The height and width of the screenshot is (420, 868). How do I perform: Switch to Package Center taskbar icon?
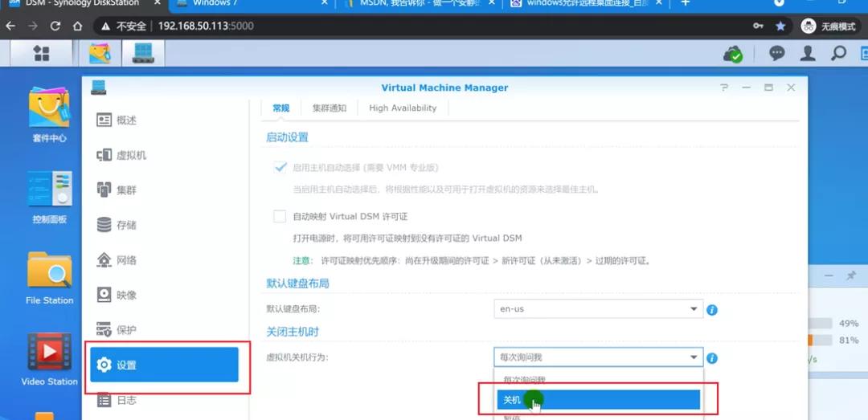100,54
